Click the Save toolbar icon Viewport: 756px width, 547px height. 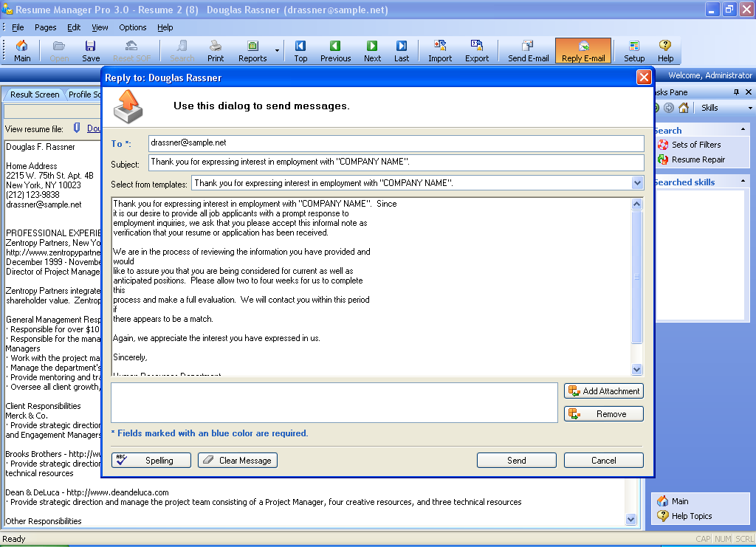click(91, 51)
